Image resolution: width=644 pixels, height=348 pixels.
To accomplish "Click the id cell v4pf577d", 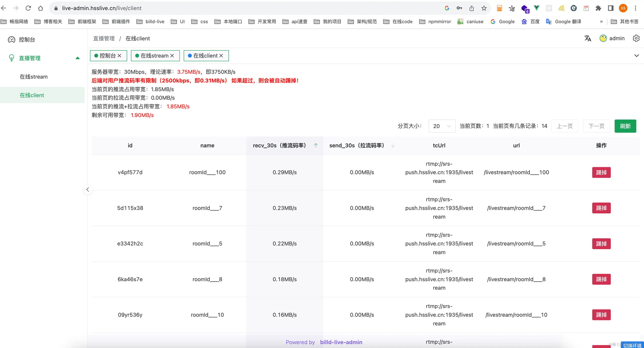I will pyautogui.click(x=130, y=172).
